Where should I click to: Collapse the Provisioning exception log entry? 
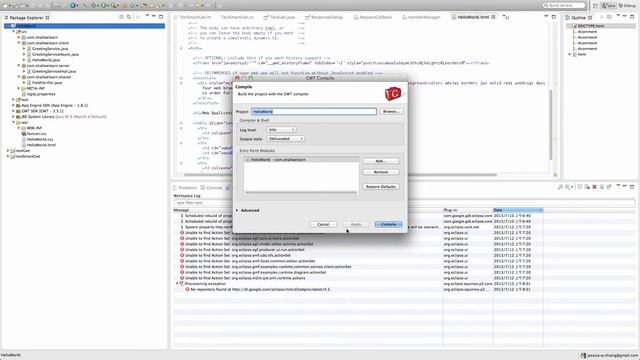click(x=178, y=283)
